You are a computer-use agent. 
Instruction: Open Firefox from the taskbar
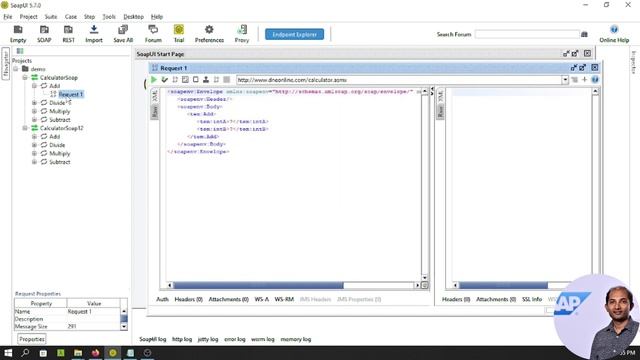coord(96,353)
